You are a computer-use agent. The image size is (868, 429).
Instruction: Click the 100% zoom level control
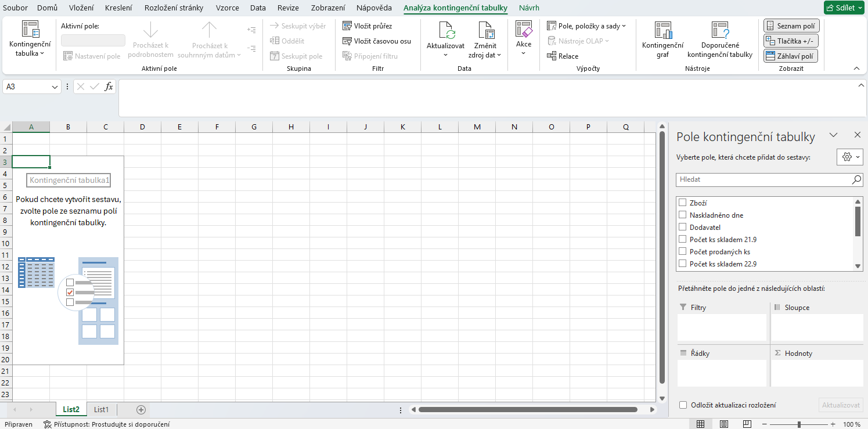coord(852,424)
